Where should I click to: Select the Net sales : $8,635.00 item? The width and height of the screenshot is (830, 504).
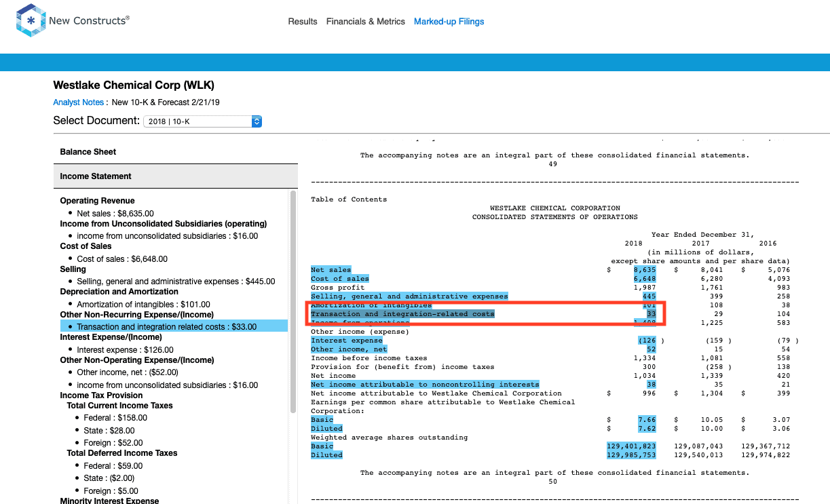(115, 213)
